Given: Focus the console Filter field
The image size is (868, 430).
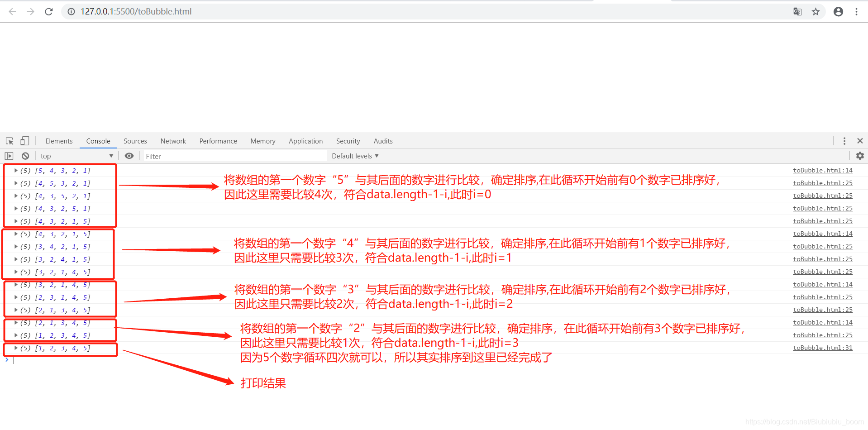Looking at the screenshot, I should coord(235,156).
